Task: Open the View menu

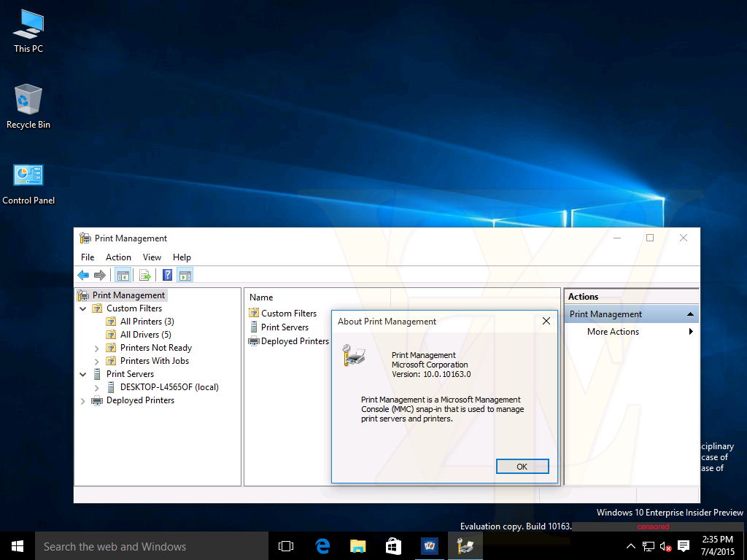Action: [x=152, y=257]
